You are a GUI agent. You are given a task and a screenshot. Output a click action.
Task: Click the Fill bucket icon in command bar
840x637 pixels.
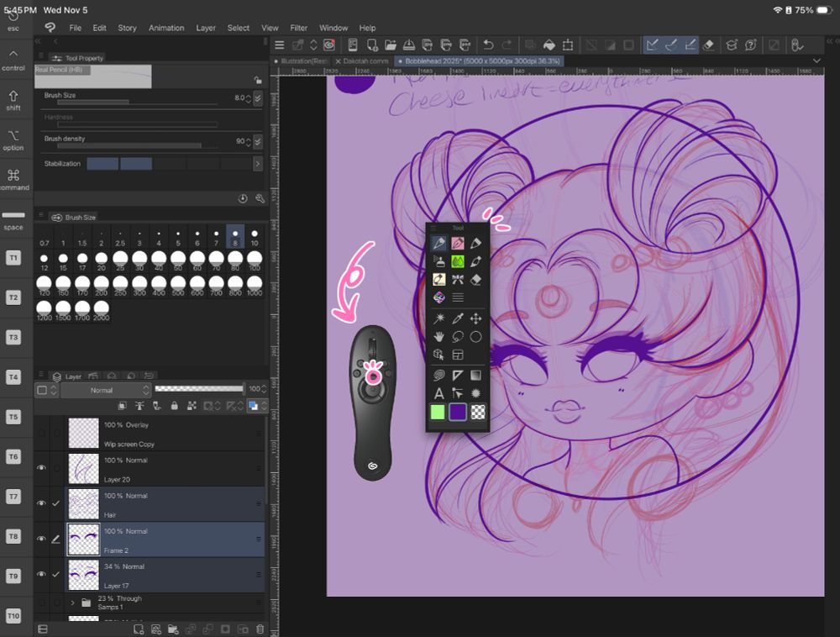tap(549, 45)
